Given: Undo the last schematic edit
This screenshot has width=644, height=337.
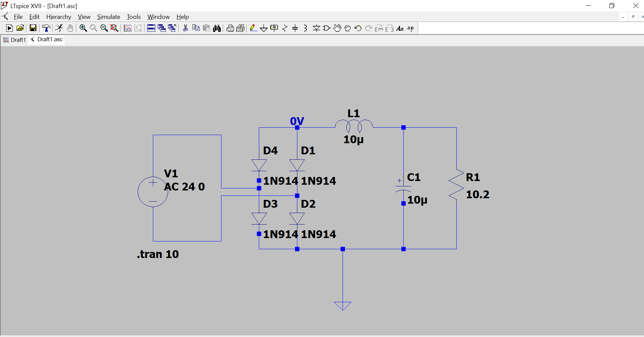Looking at the screenshot, I should (358, 28).
